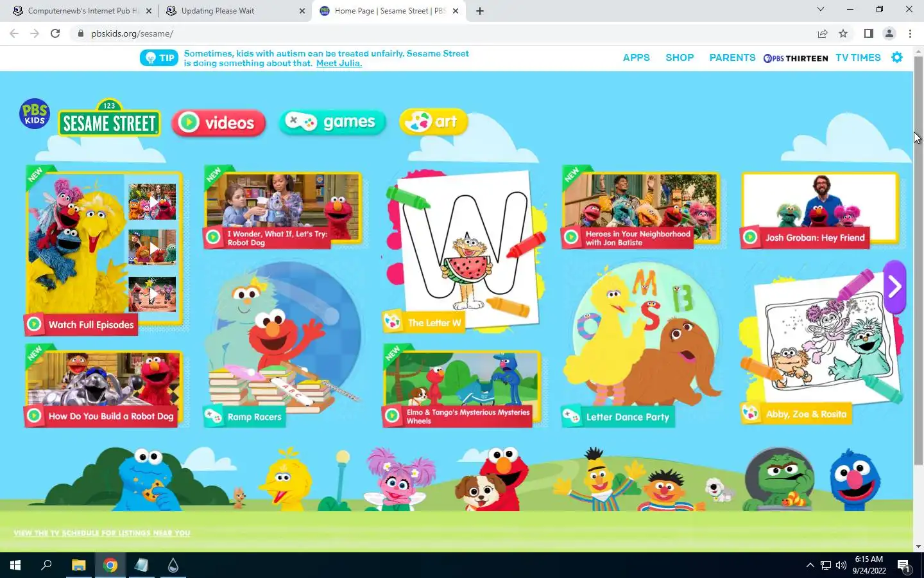Switch to Computernewb's Internet Pub tab
924x578 pixels.
(x=83, y=11)
